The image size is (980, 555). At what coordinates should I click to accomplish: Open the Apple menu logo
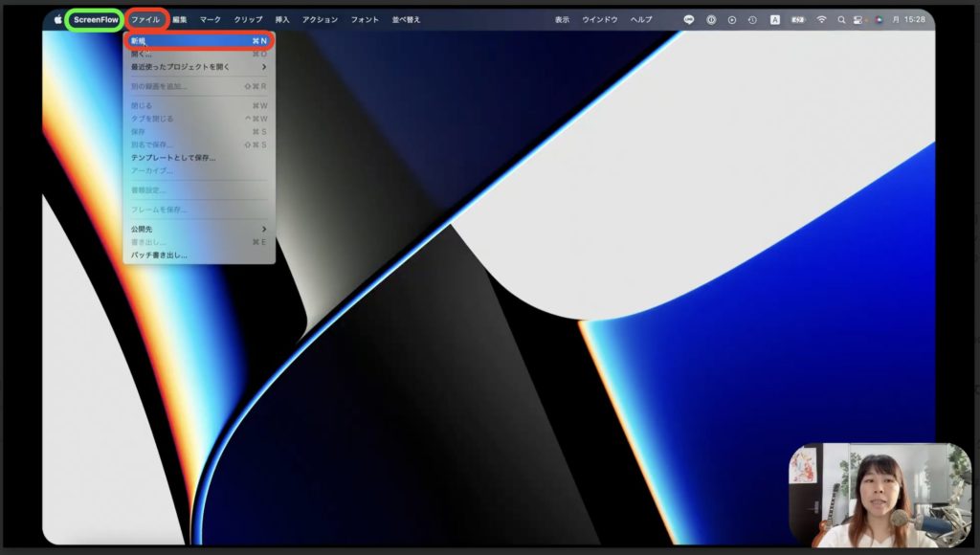coord(57,19)
